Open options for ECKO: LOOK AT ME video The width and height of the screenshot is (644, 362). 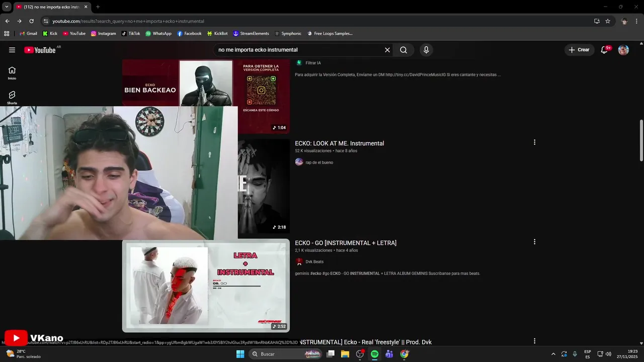[x=534, y=142]
